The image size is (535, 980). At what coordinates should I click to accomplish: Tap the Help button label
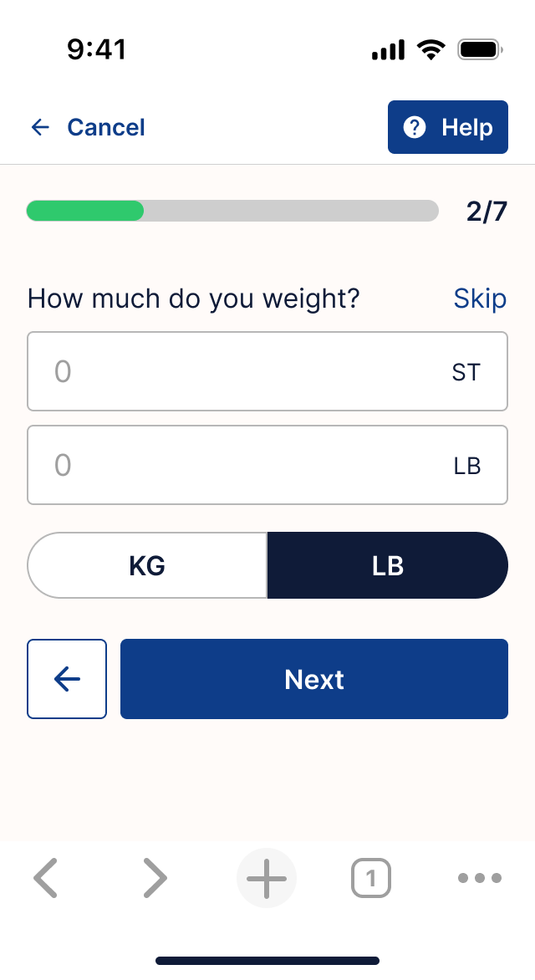point(466,127)
